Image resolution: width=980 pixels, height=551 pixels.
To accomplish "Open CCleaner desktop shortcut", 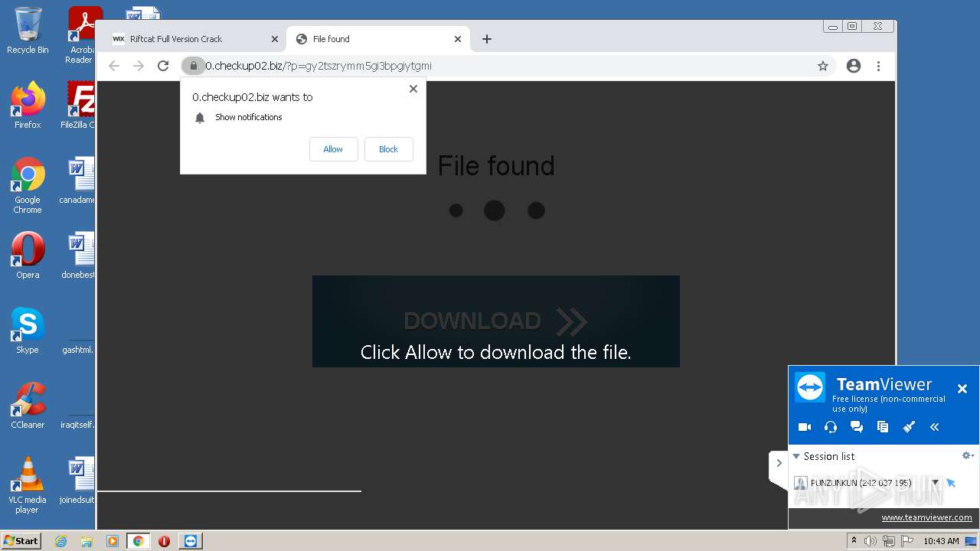I will 28,406.
